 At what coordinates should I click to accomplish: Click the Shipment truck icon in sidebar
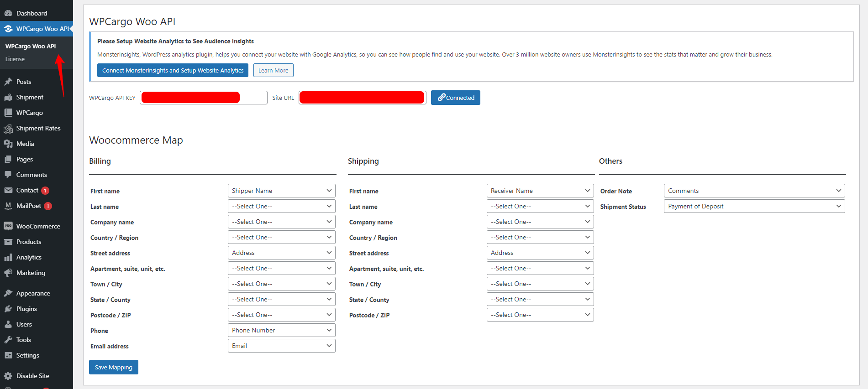(8, 97)
